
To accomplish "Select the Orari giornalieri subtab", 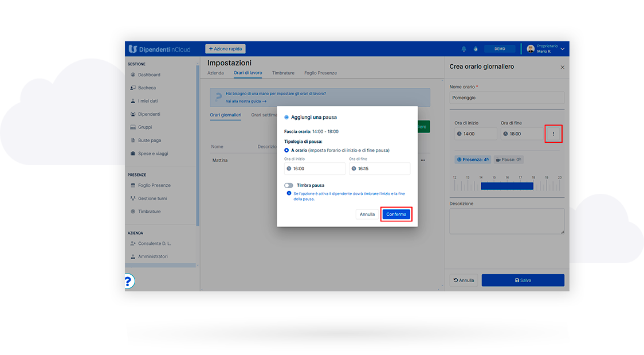I will click(226, 115).
